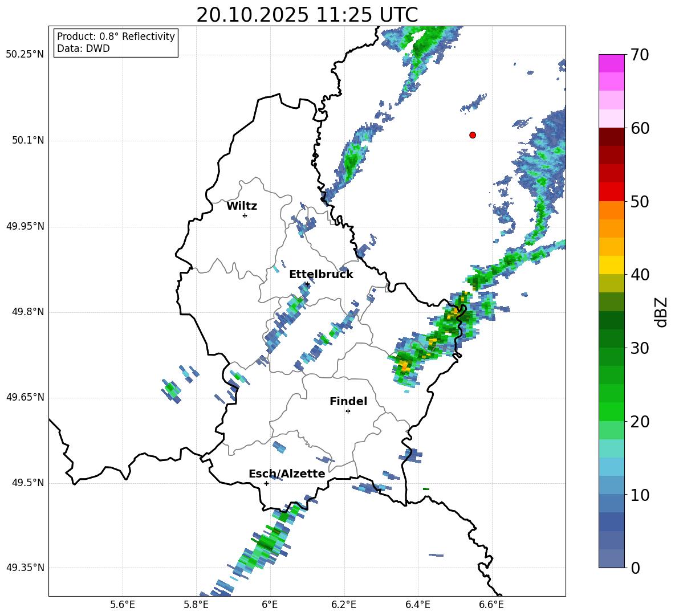Click the Findel station label
Screen dimensions: 675x616
(x=348, y=401)
